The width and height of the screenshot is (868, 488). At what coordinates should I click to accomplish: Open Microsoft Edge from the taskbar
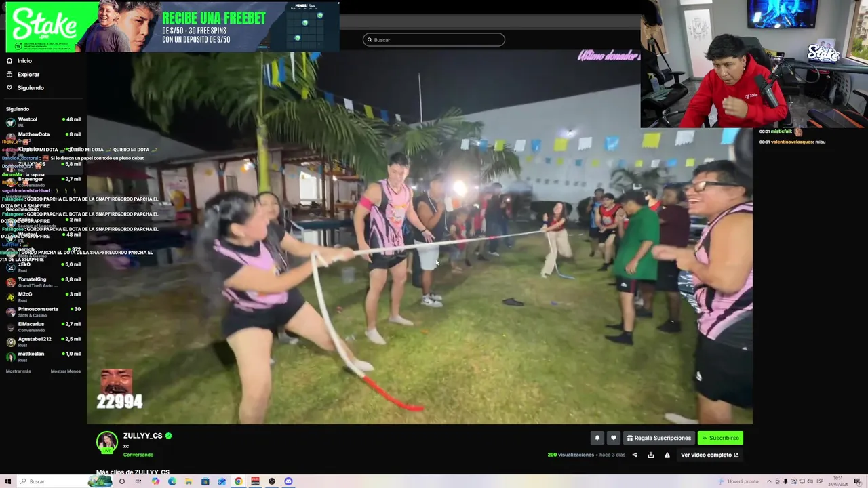[x=172, y=481]
